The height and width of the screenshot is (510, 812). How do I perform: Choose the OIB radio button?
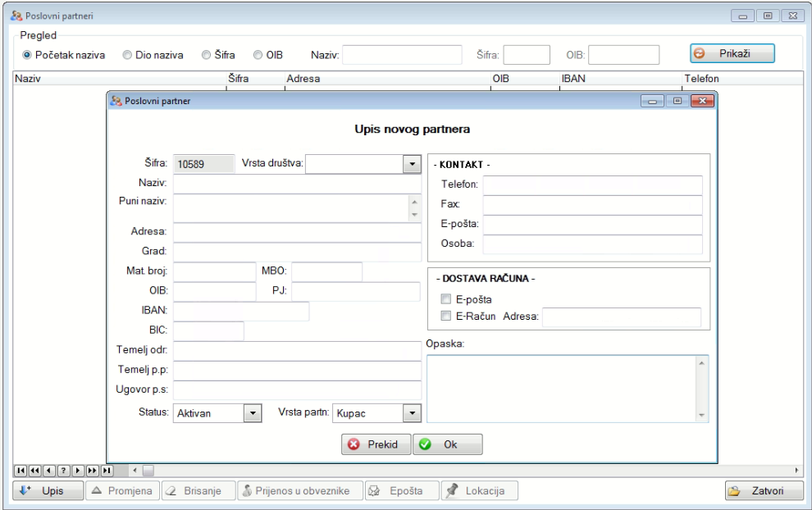pos(258,55)
